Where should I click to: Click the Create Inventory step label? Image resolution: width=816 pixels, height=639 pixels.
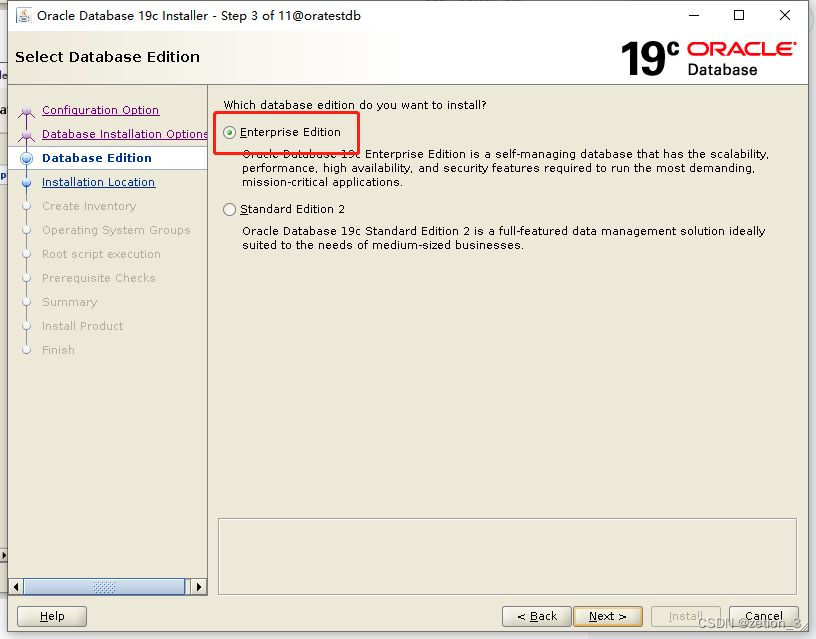(x=89, y=206)
